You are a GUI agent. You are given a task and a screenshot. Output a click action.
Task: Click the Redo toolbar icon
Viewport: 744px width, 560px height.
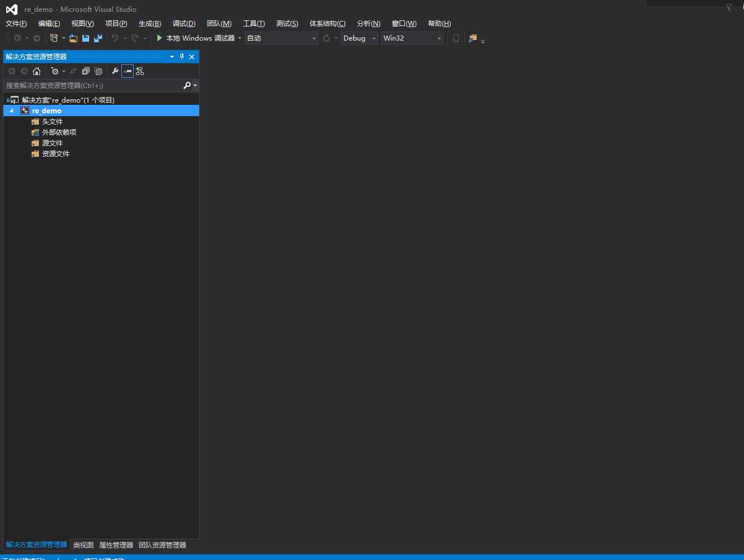coord(135,38)
